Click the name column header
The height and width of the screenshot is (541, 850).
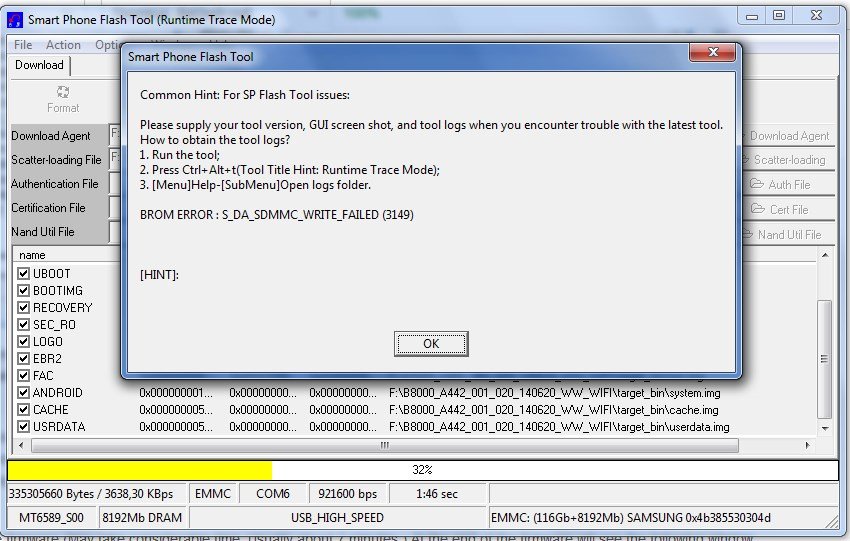point(68,255)
